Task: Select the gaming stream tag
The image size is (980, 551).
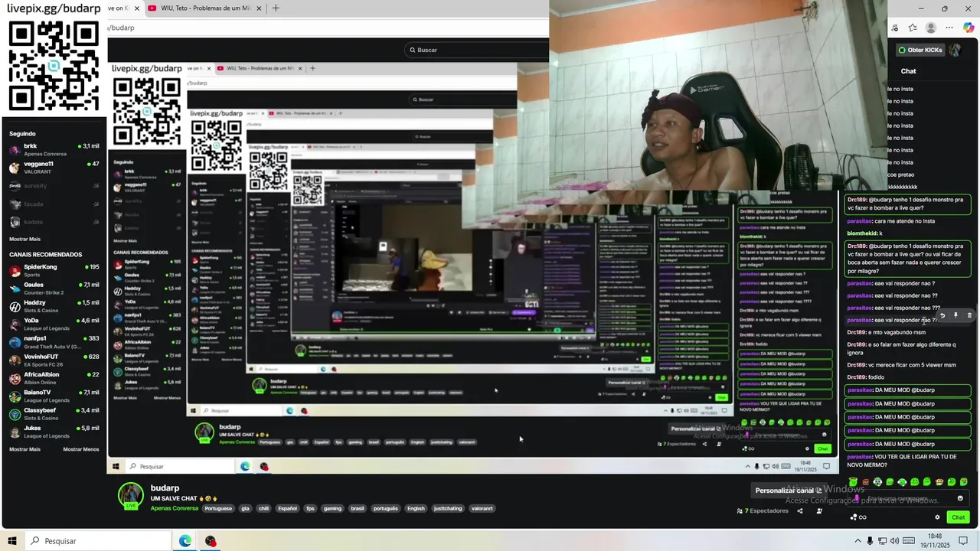Action: (332, 508)
